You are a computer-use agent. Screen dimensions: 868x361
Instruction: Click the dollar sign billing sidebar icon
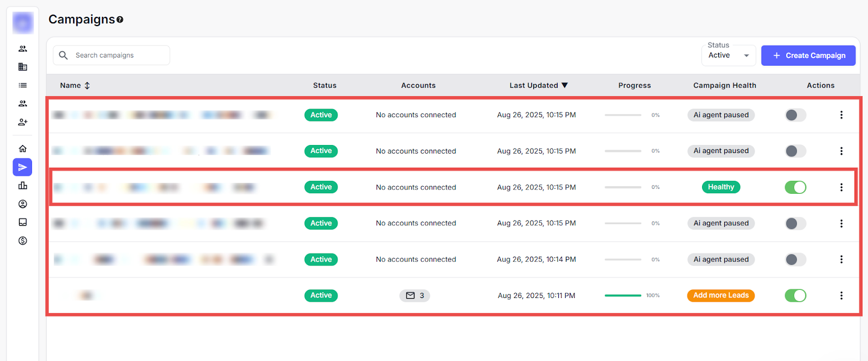[23, 240]
